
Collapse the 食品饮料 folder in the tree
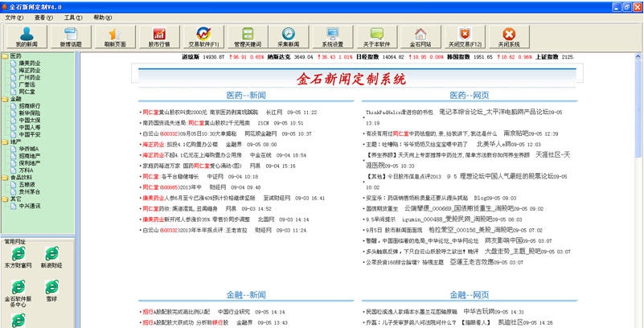coord(5,178)
